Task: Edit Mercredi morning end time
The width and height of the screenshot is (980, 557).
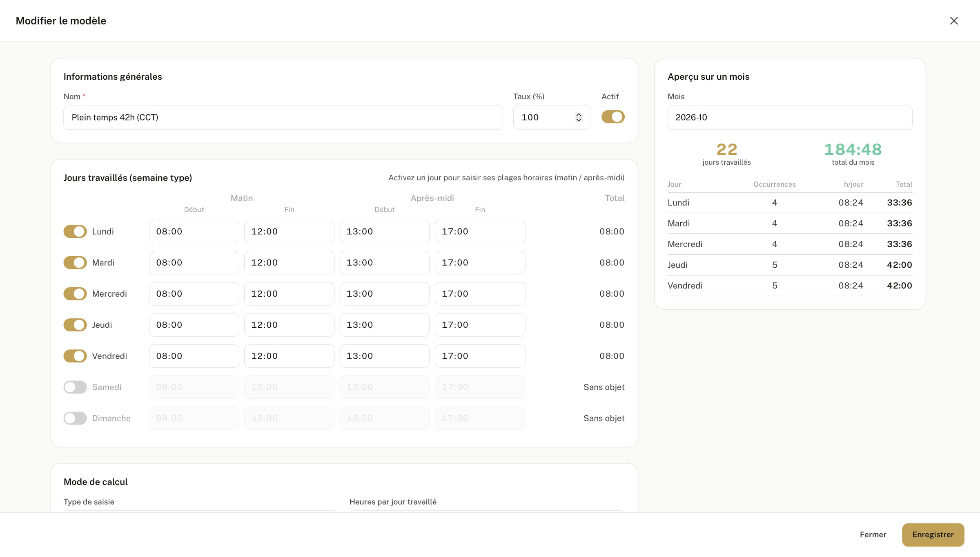Action: click(x=289, y=293)
